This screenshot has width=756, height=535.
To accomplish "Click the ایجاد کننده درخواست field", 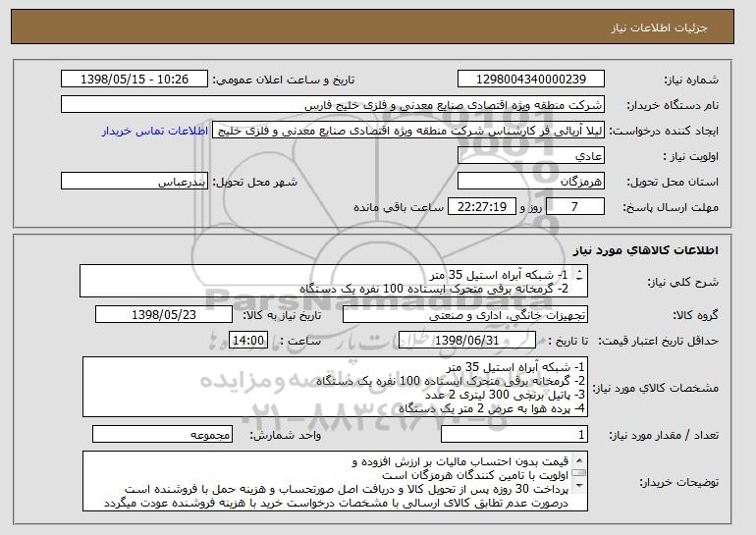I will coord(408,131).
